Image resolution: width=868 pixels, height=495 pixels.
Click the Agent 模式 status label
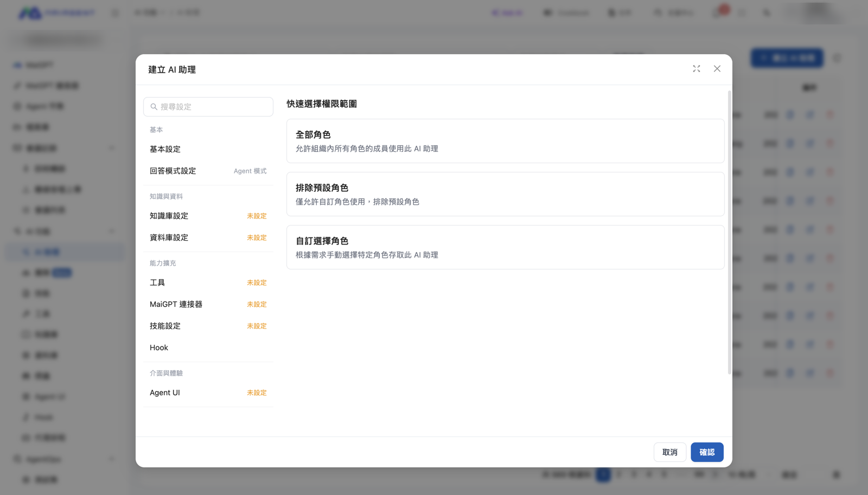coord(250,171)
